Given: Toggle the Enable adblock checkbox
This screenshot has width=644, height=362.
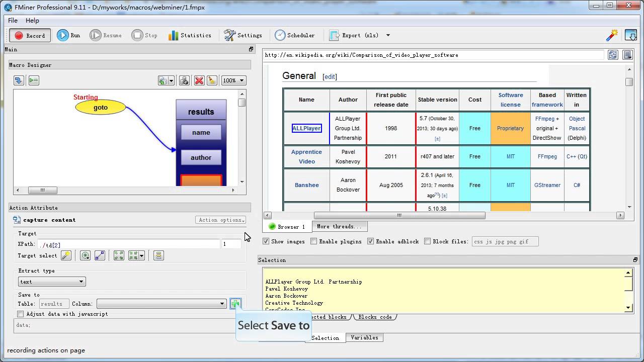Looking at the screenshot, I should point(370,241).
